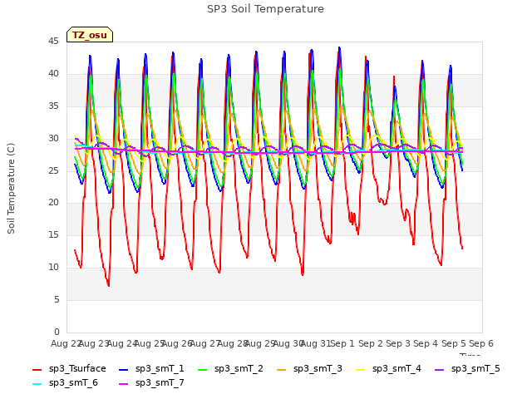
Task: Toggle the sp3_smT_7 legend entry
Action: [151, 383]
